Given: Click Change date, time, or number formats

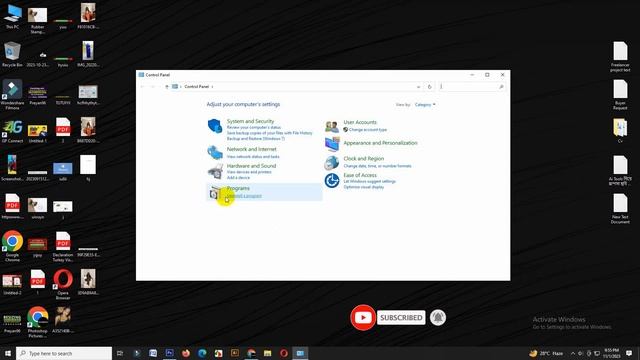Looking at the screenshot, I should (378, 166).
